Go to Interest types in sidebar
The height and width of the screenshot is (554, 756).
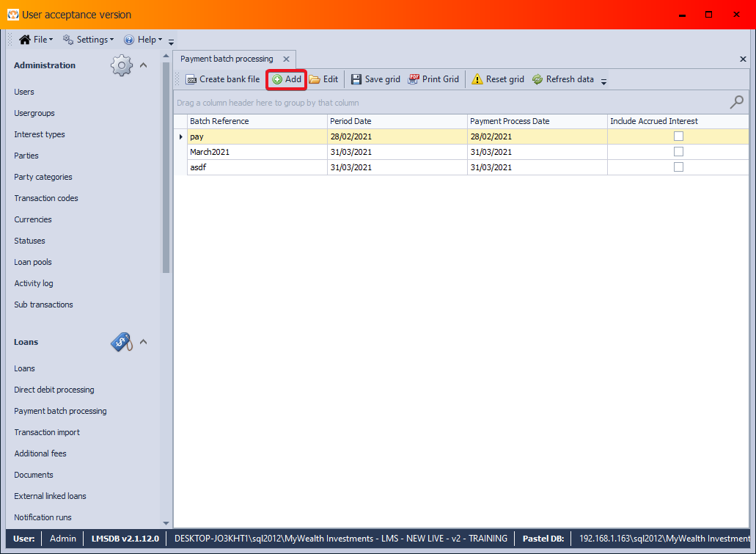[40, 134]
